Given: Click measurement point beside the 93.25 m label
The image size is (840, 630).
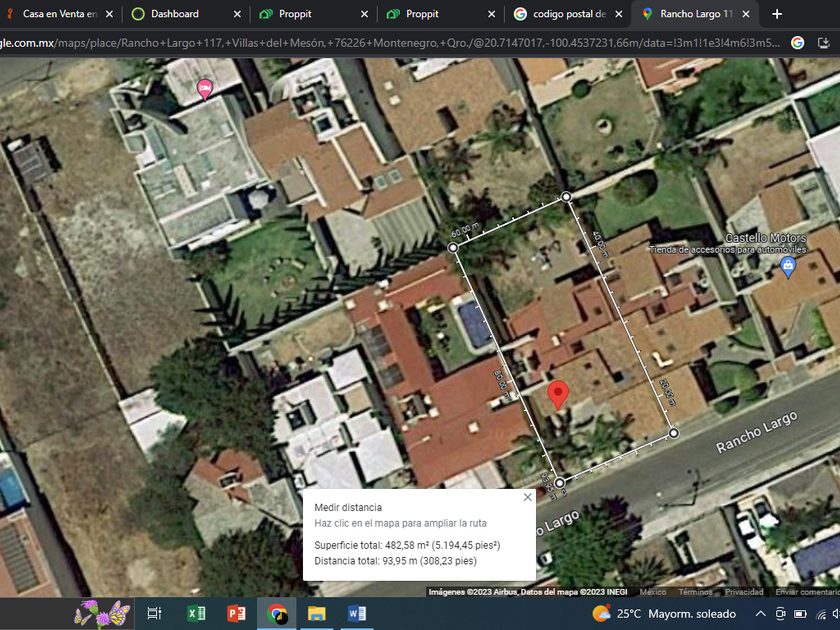Looking at the screenshot, I should (559, 483).
